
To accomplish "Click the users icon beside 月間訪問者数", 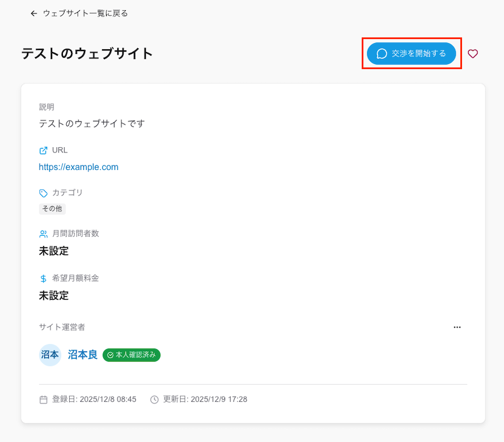I will click(43, 234).
